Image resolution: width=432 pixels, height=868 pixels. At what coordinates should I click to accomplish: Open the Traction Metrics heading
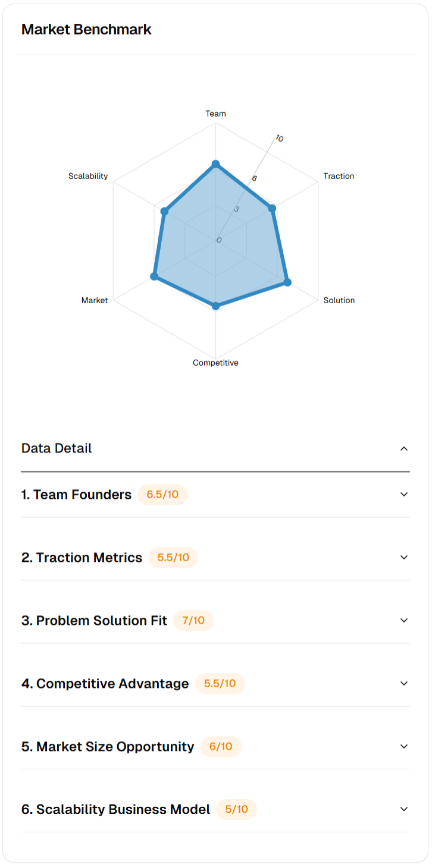(x=82, y=558)
